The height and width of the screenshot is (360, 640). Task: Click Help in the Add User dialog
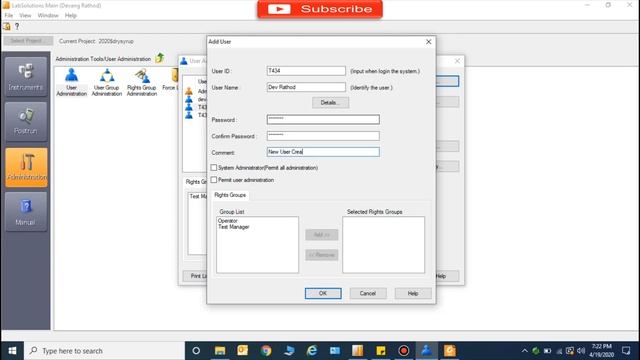click(x=413, y=293)
